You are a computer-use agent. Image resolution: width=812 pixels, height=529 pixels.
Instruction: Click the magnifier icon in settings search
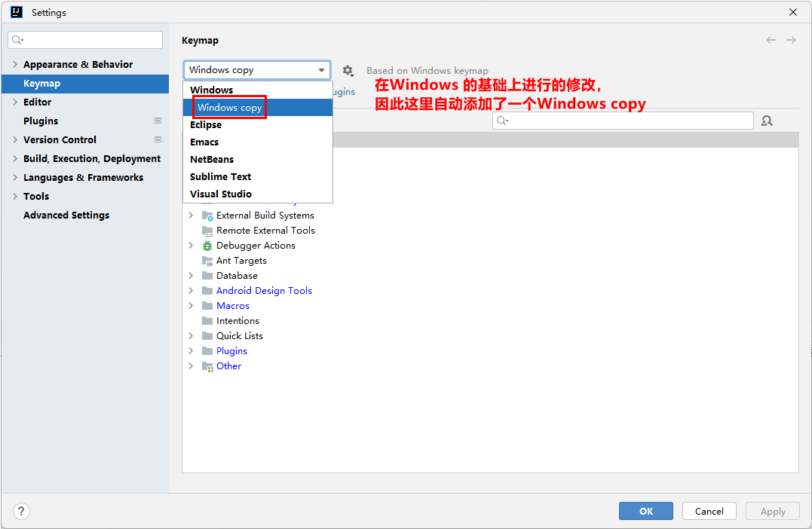tap(17, 40)
